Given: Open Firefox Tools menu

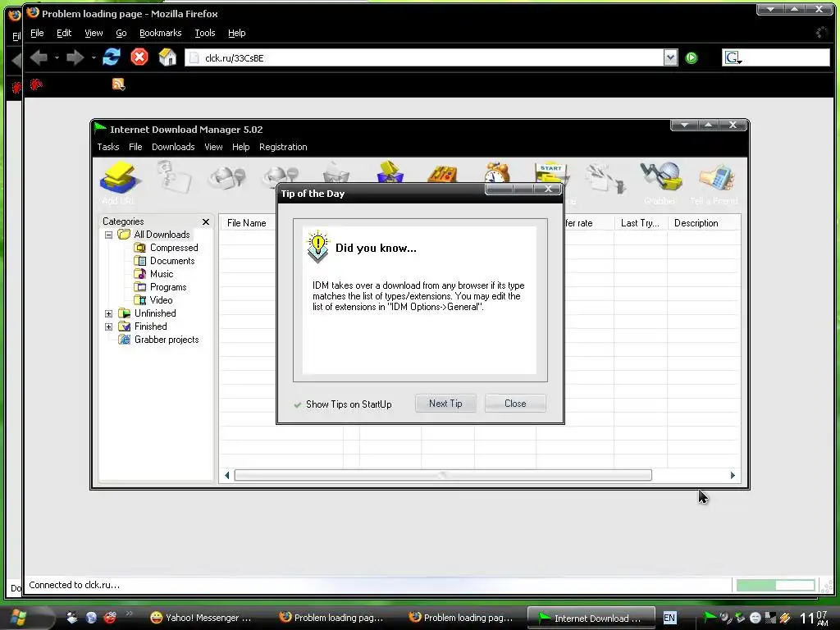Looking at the screenshot, I should tap(204, 33).
